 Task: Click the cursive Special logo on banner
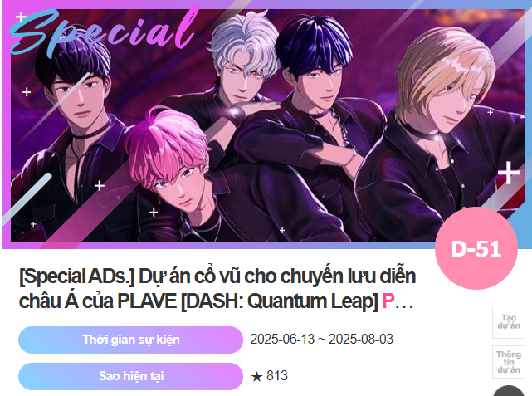pos(102,32)
